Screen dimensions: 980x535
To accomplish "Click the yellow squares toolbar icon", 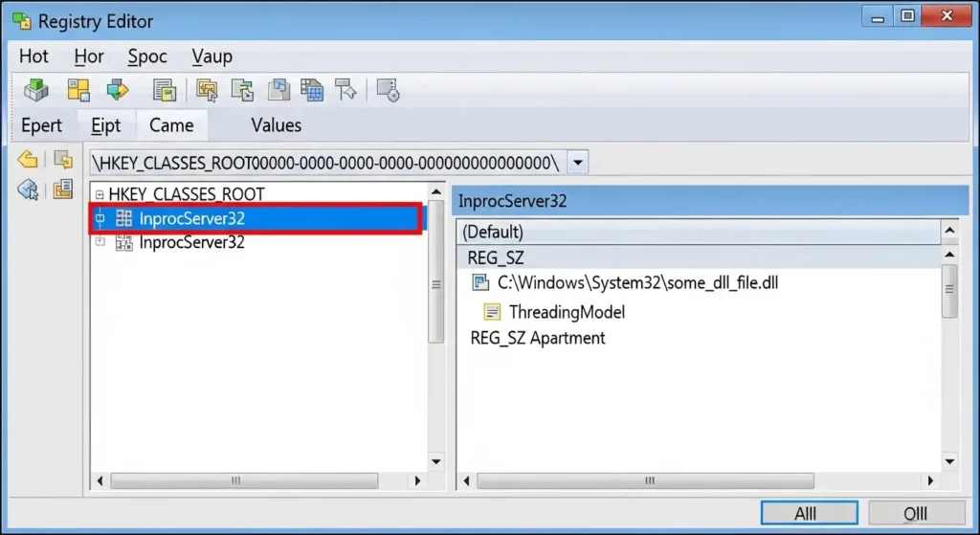I will pyautogui.click(x=78, y=90).
